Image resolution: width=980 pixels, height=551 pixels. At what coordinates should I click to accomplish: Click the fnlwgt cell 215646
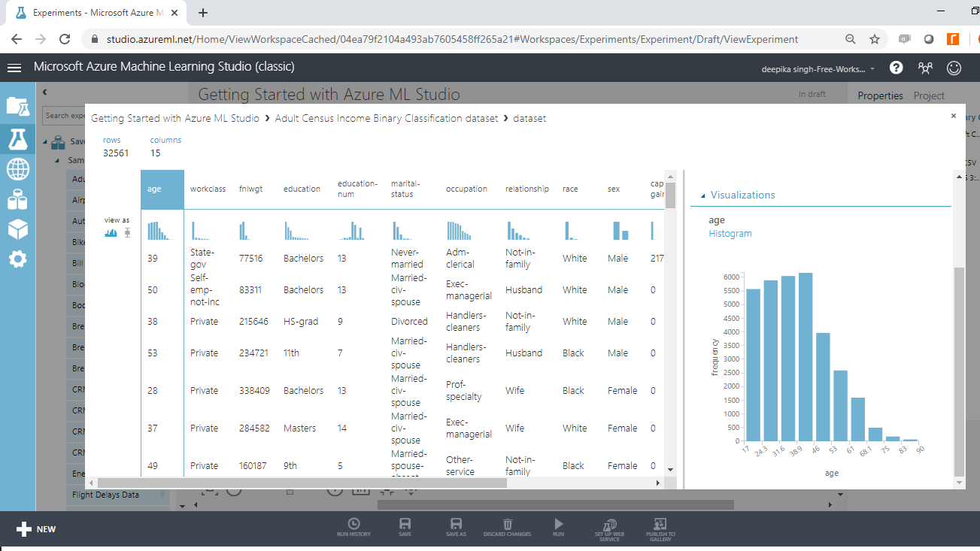pos(253,322)
